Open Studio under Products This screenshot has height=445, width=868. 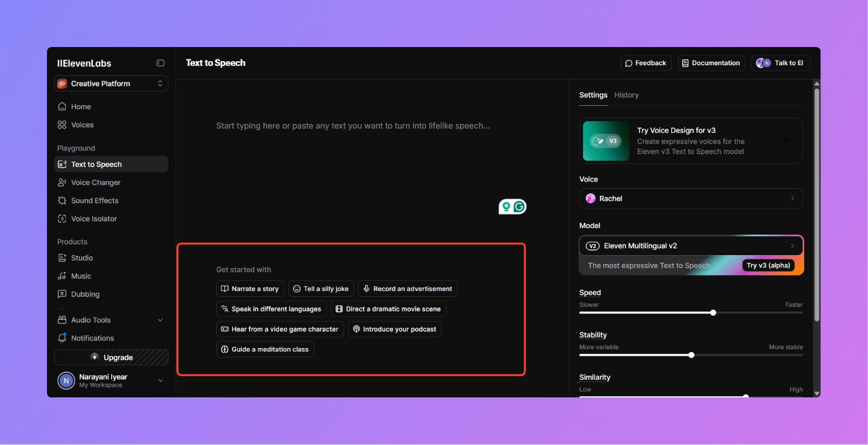[x=111, y=257]
